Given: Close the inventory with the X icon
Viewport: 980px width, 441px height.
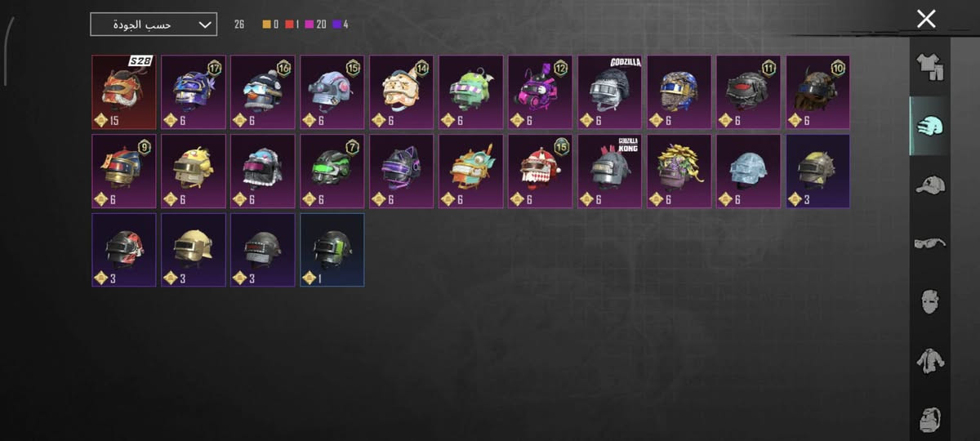Looking at the screenshot, I should pos(926,19).
